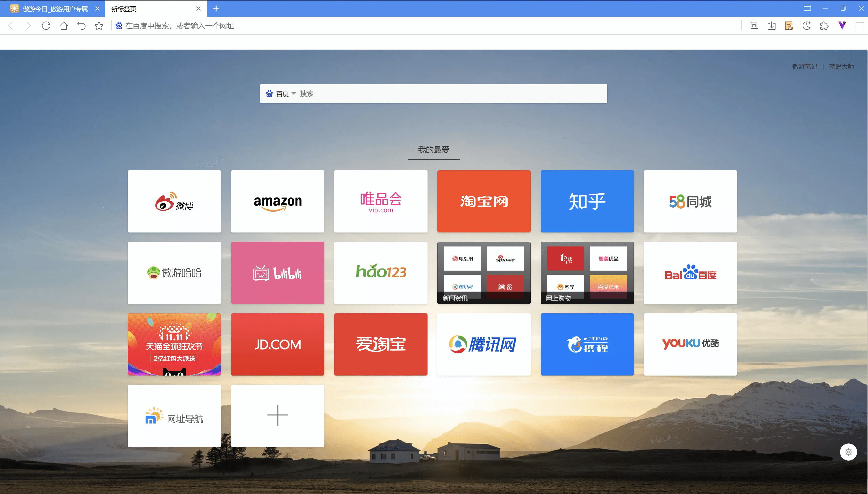
Task: Toggle the split-screen layout icon
Action: pos(807,8)
